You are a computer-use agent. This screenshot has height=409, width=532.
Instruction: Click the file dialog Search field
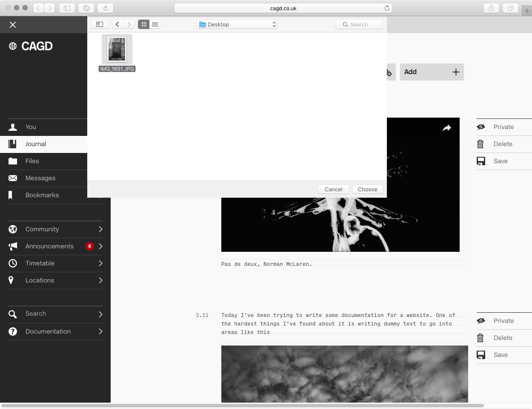(360, 24)
